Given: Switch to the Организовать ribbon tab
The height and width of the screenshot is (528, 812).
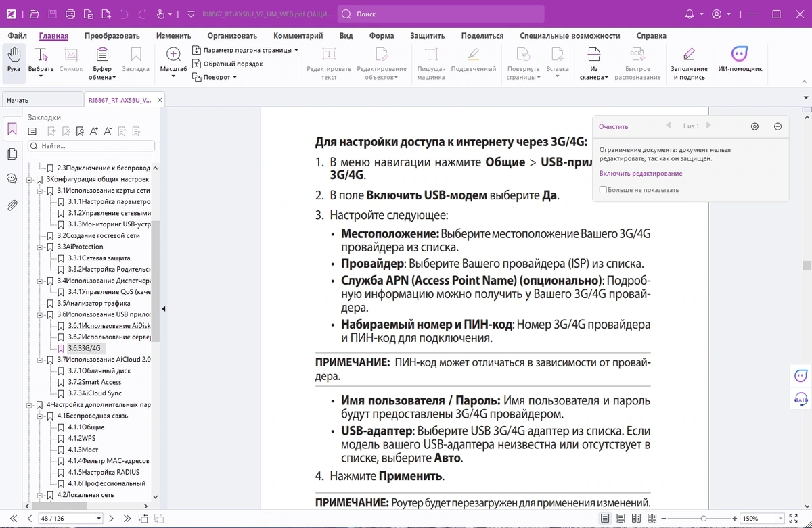Looking at the screenshot, I should click(x=232, y=36).
